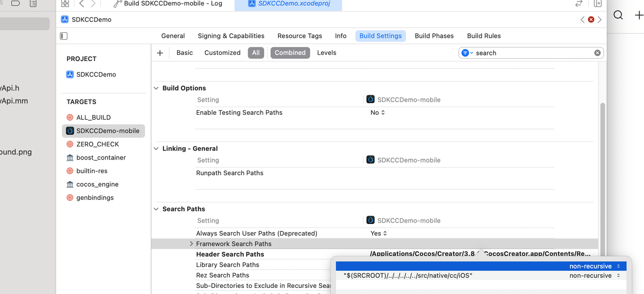Collapse the Search Paths section
The image size is (644, 294).
(x=156, y=209)
